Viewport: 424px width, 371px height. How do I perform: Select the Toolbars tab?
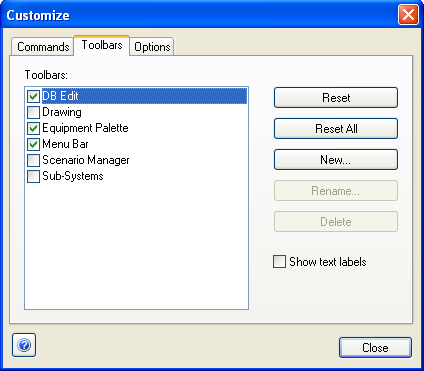(x=102, y=45)
